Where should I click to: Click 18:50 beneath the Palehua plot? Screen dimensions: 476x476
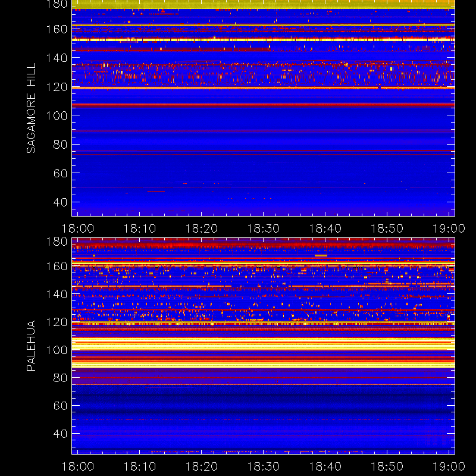click(387, 466)
